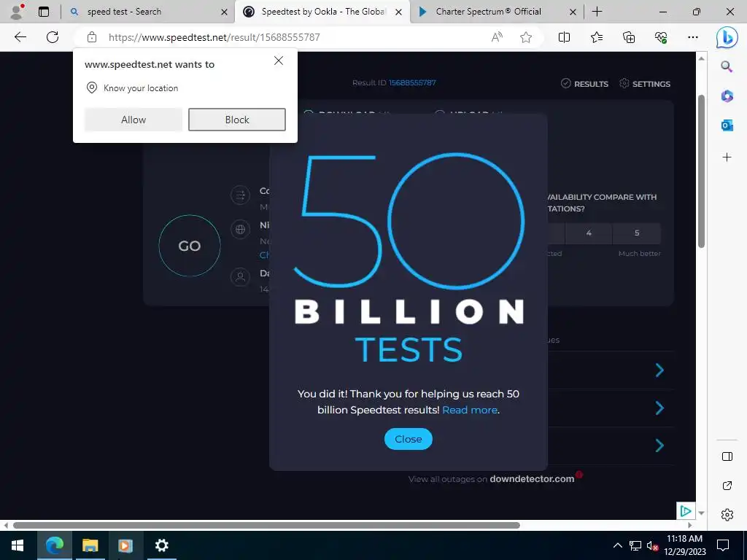Open the Read more link
This screenshot has width=747, height=560.
click(470, 410)
